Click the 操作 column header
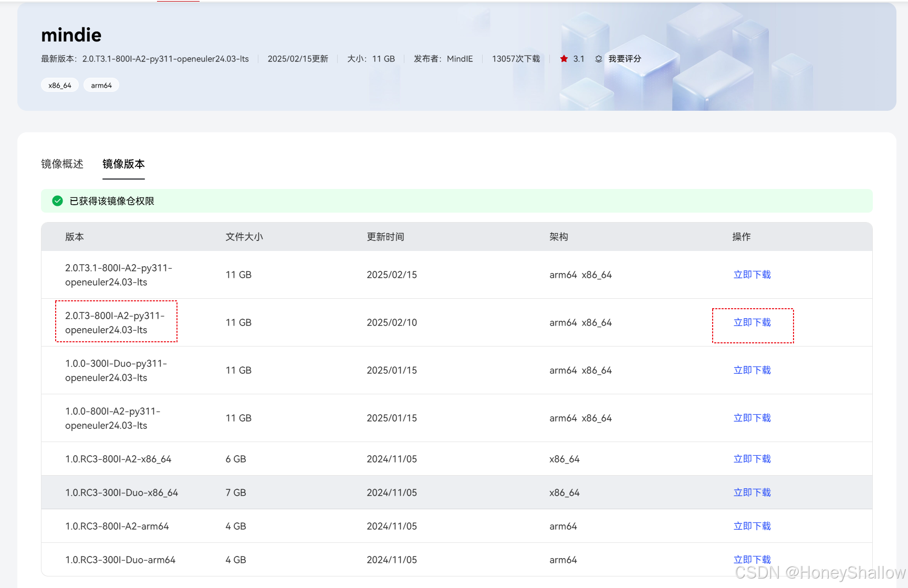The image size is (908, 588). (x=742, y=237)
